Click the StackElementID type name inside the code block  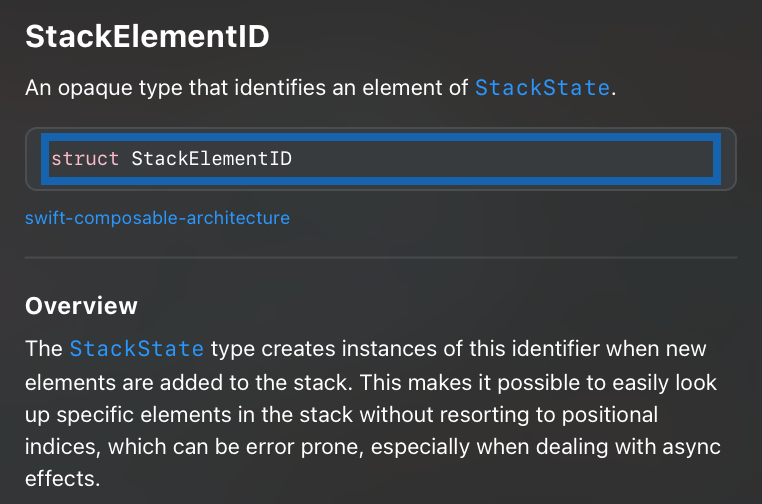211,159
